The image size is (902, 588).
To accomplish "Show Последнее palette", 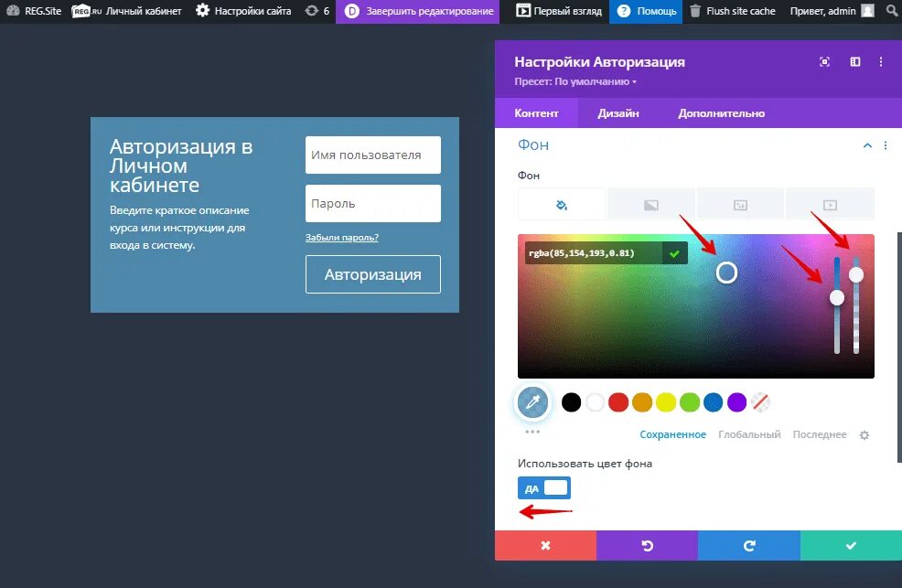I will click(x=819, y=434).
